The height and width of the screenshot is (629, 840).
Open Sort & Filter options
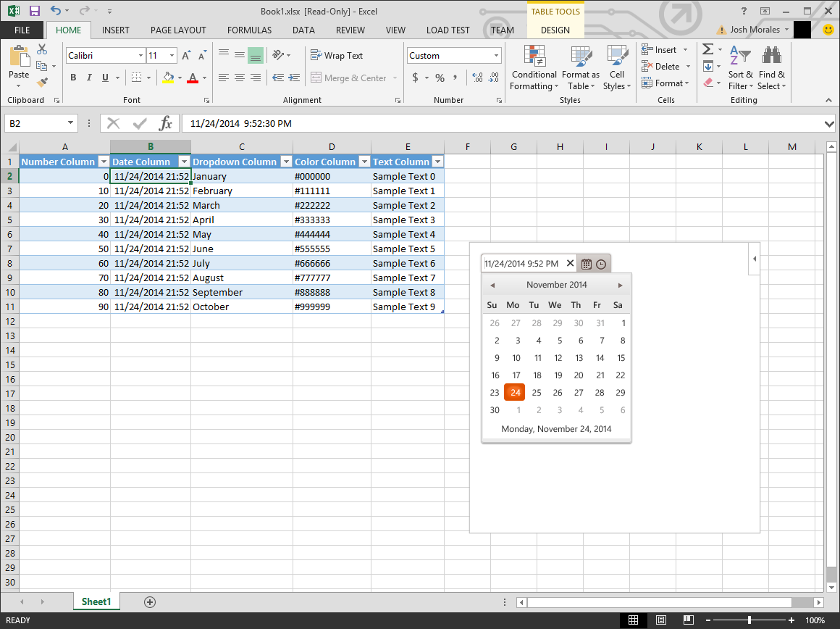pos(740,69)
